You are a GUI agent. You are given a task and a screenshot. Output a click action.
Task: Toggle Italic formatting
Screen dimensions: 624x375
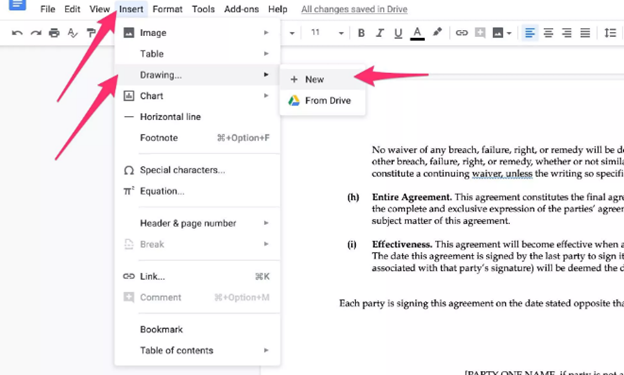tap(380, 33)
